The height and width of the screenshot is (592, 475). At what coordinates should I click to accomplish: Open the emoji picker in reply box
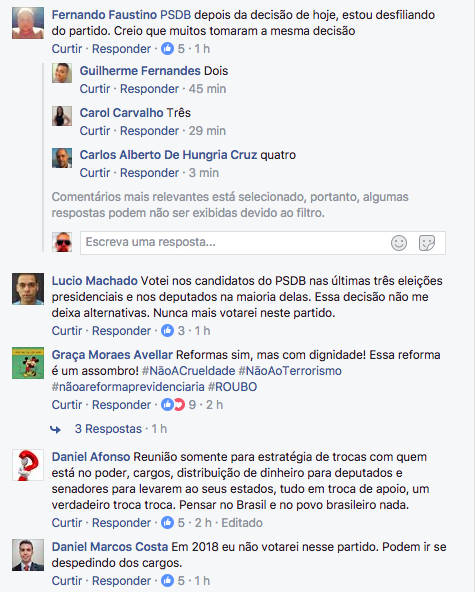[399, 243]
